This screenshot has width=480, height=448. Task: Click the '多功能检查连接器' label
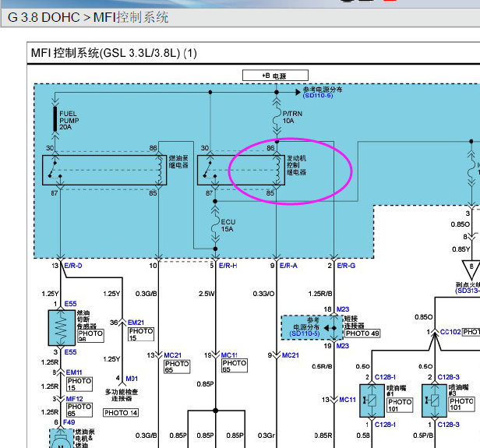pyautogui.click(x=122, y=395)
